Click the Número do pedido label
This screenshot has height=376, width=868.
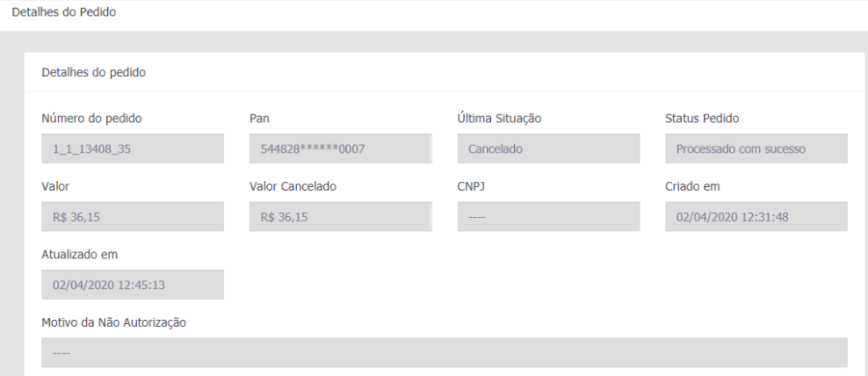point(92,119)
